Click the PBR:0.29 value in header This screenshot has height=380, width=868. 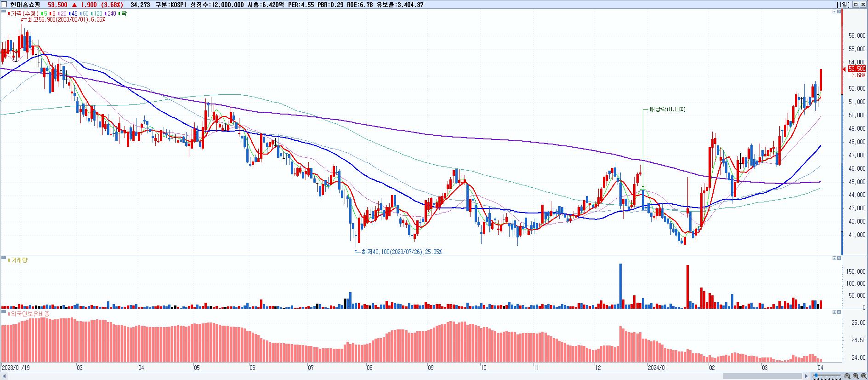coord(330,5)
